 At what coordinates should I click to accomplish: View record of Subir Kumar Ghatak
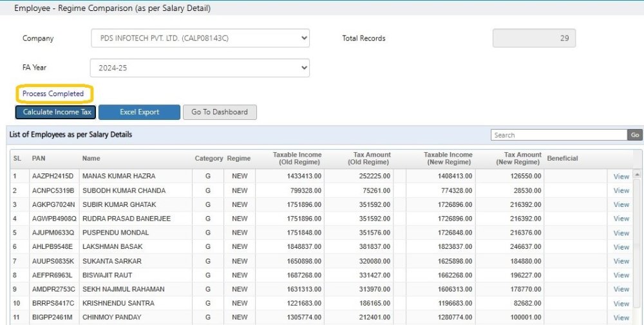pos(621,205)
